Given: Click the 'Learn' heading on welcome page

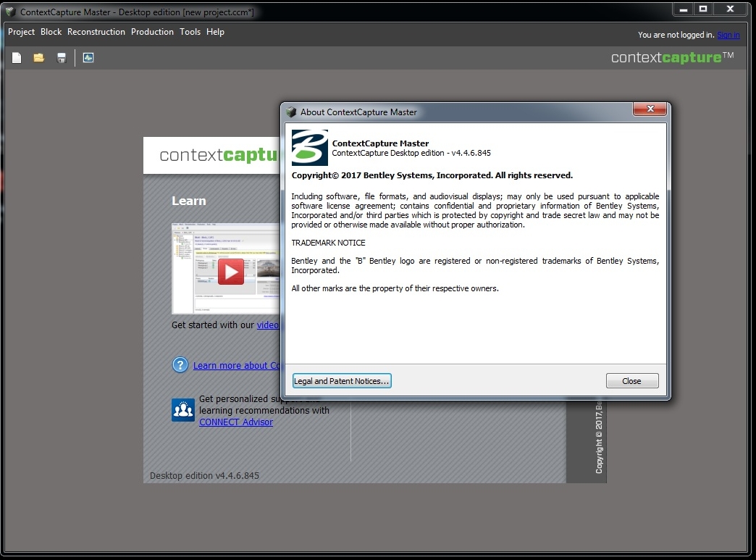Looking at the screenshot, I should coord(188,201).
